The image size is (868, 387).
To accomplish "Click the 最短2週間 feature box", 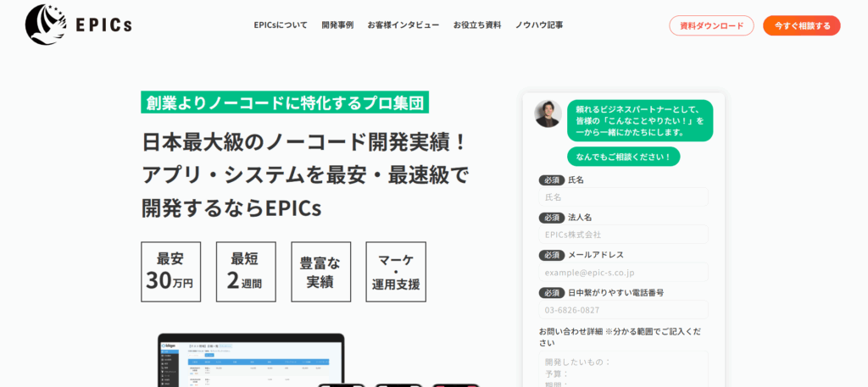I will 246,272.
